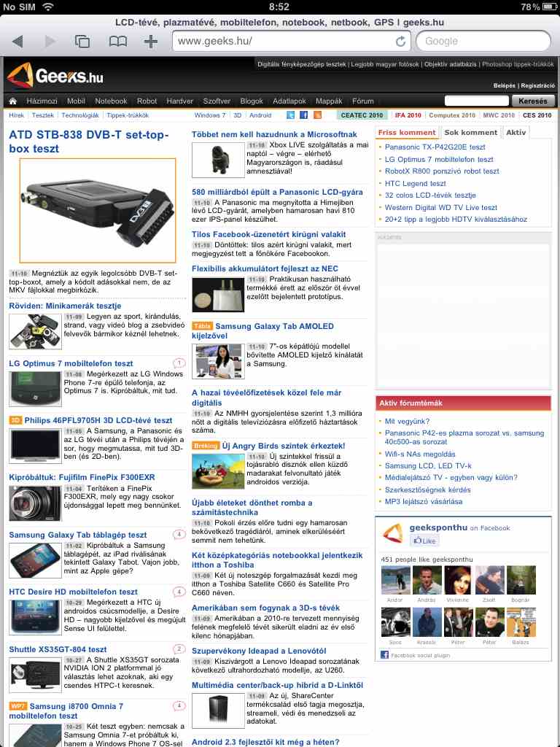
Task: Open the Fórum menu
Action: pyautogui.click(x=363, y=101)
